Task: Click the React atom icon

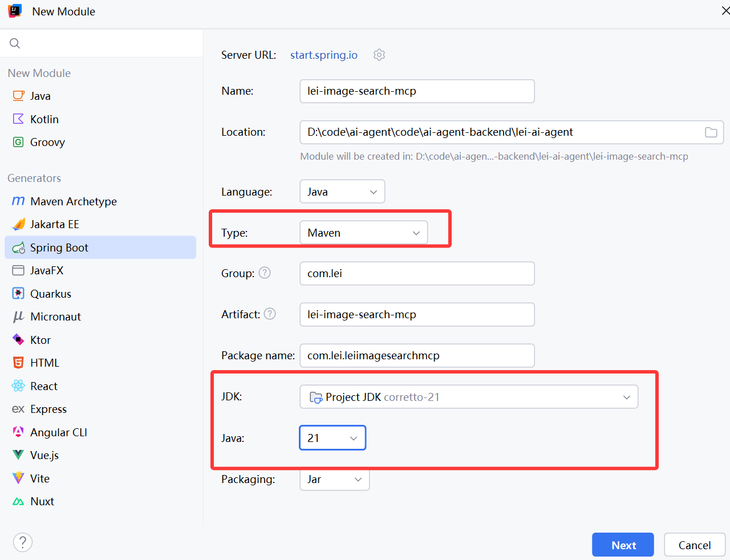Action: 18,385
